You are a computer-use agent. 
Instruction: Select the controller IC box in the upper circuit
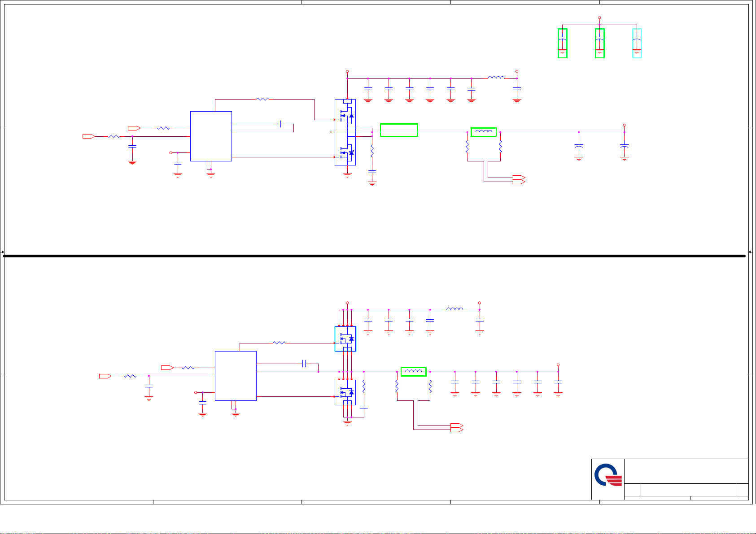pos(211,136)
